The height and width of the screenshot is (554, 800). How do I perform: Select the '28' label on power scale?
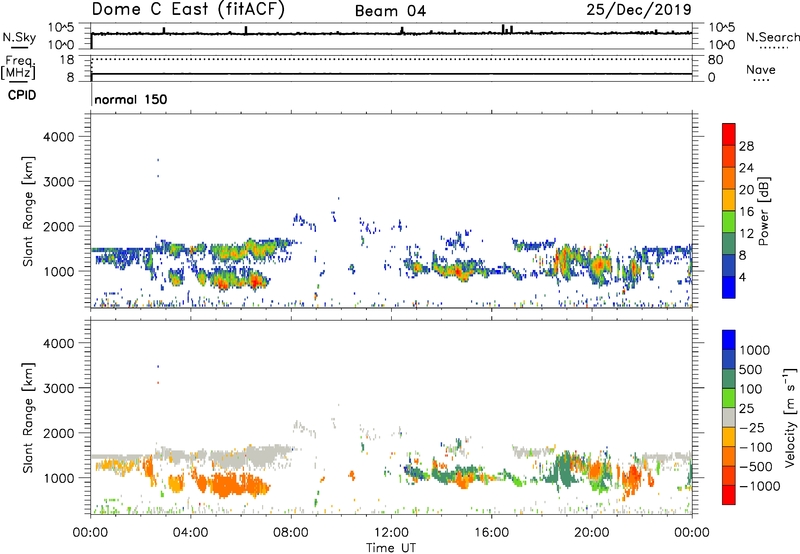coord(746,146)
